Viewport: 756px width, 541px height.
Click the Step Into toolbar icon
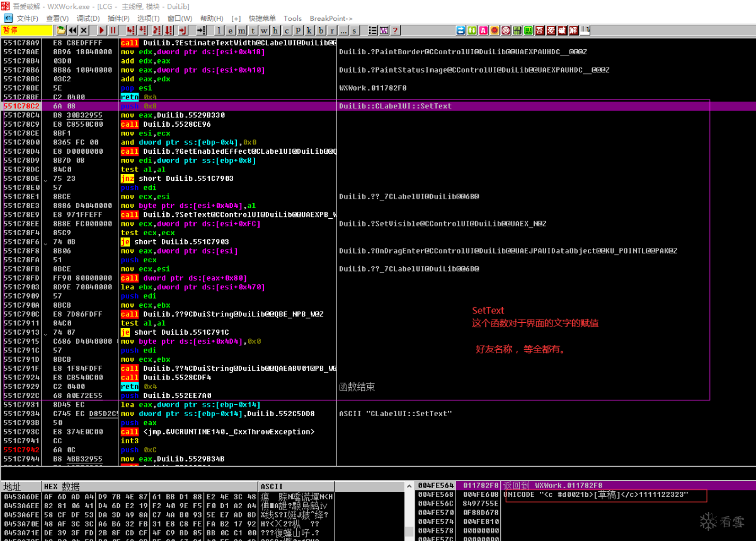pyautogui.click(x=130, y=30)
